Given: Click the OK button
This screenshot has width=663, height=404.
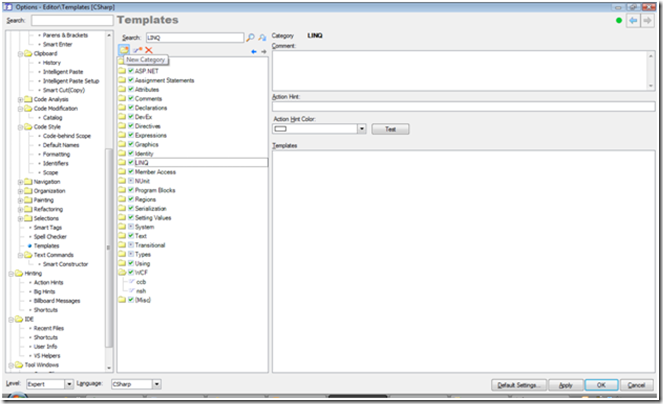Looking at the screenshot, I should click(601, 385).
